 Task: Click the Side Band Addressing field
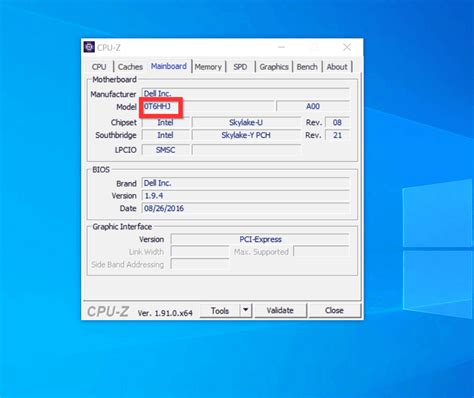pos(200,264)
